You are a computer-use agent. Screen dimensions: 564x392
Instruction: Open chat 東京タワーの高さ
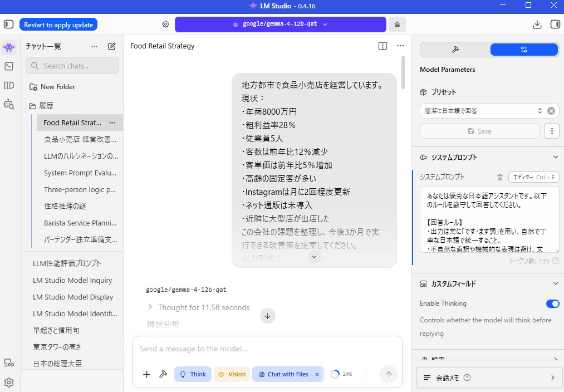coord(74,347)
